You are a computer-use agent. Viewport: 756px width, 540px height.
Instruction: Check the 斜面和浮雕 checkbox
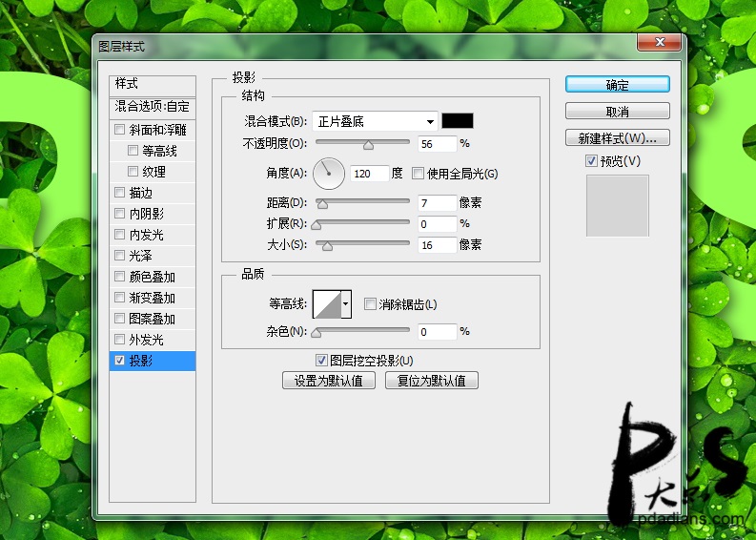pos(119,130)
